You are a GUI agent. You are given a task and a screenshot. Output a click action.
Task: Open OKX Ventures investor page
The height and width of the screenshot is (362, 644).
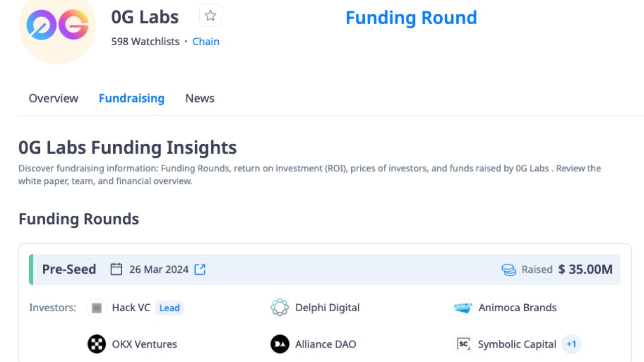point(144,344)
